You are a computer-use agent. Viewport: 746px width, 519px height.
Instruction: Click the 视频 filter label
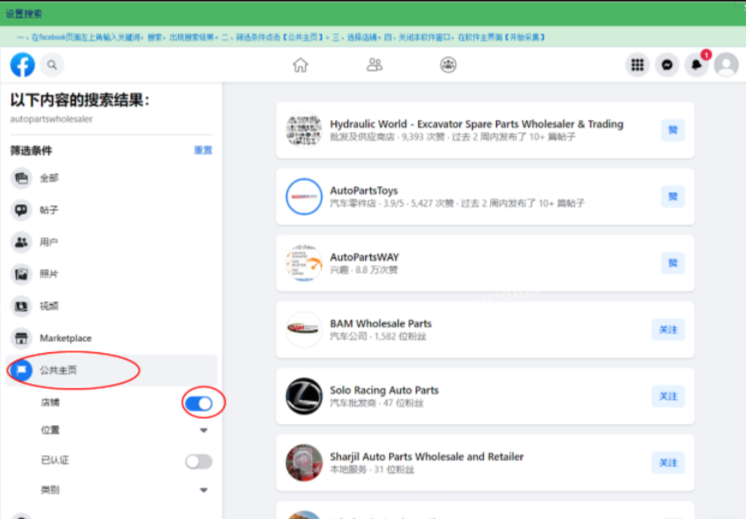pyautogui.click(x=49, y=306)
